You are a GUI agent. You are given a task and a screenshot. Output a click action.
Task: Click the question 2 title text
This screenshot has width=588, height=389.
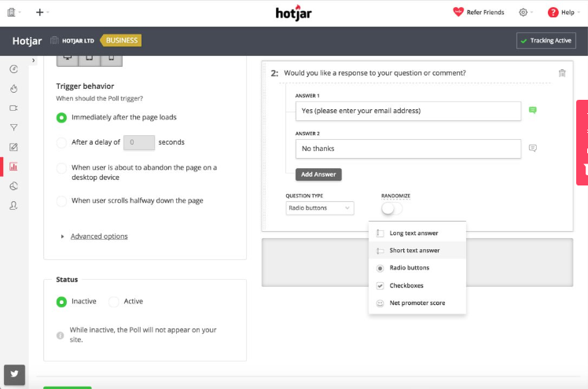[375, 73]
